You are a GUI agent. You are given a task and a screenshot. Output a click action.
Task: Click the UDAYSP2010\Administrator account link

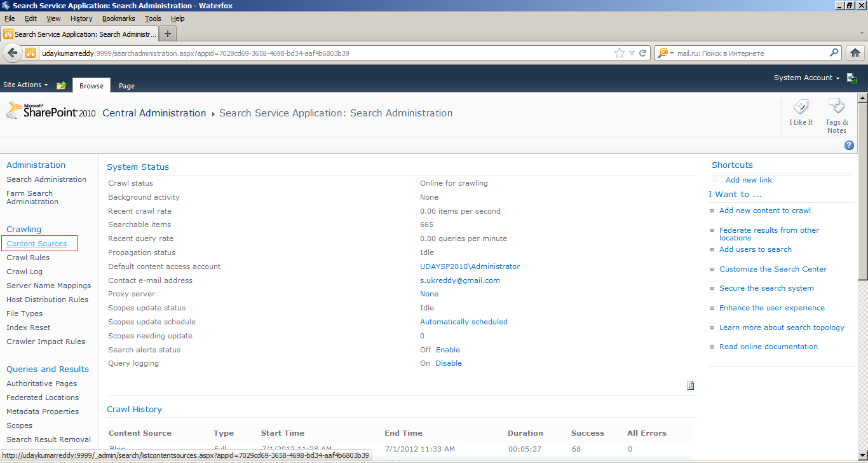(x=470, y=266)
